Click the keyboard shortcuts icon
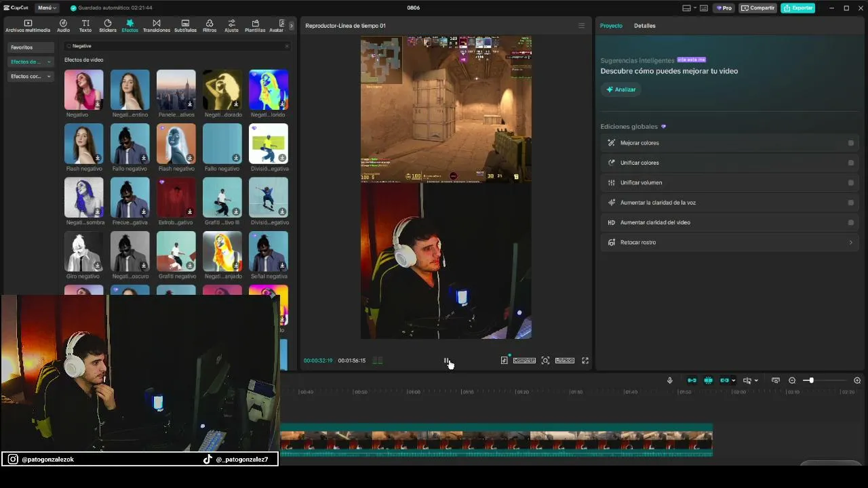 [704, 8]
